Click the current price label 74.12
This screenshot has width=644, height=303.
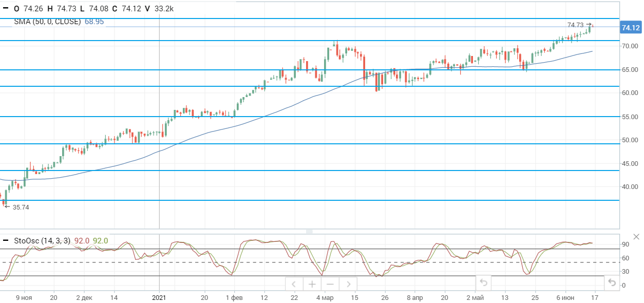coord(631,28)
